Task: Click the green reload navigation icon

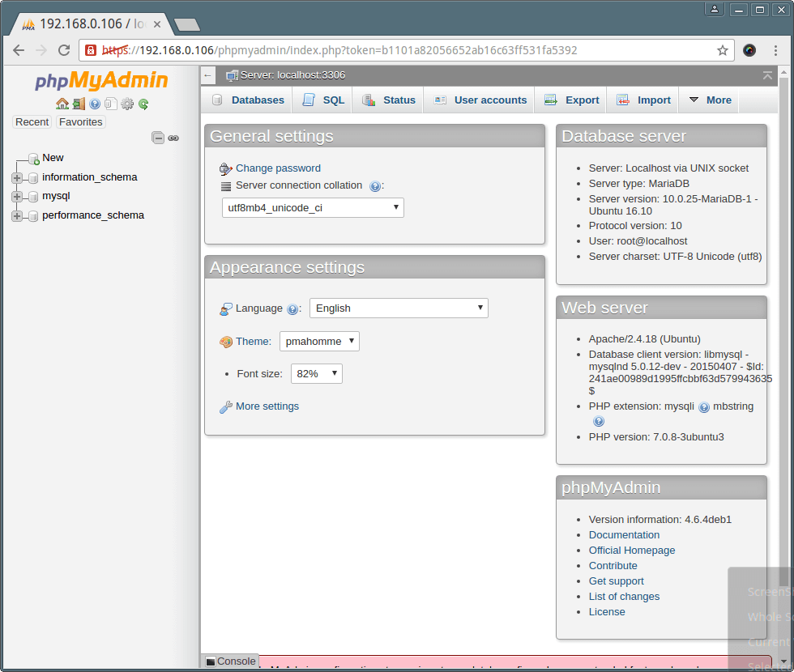Action: [143, 104]
